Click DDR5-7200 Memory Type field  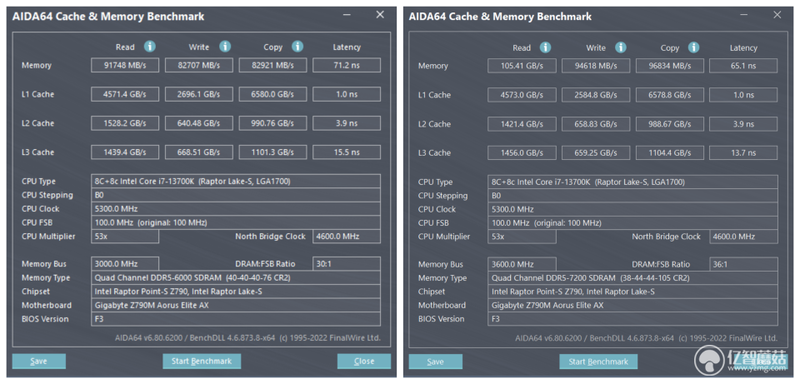(633, 278)
